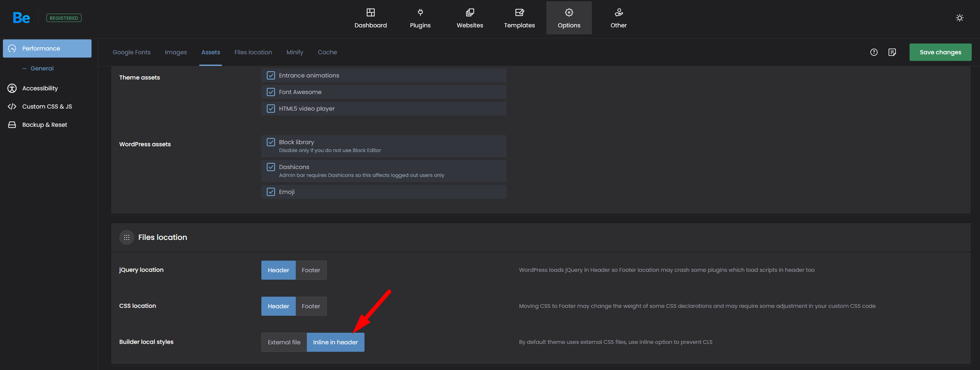
Task: Switch to the Images tab
Action: click(x=176, y=52)
